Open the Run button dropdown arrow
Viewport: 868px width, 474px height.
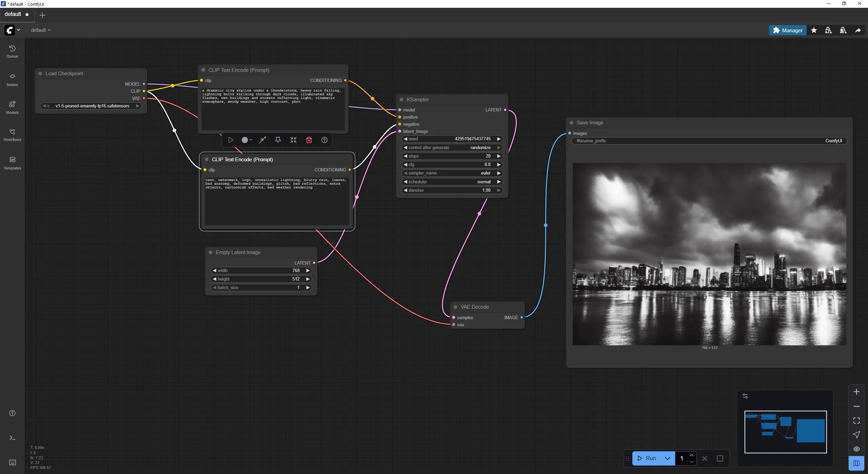667,458
